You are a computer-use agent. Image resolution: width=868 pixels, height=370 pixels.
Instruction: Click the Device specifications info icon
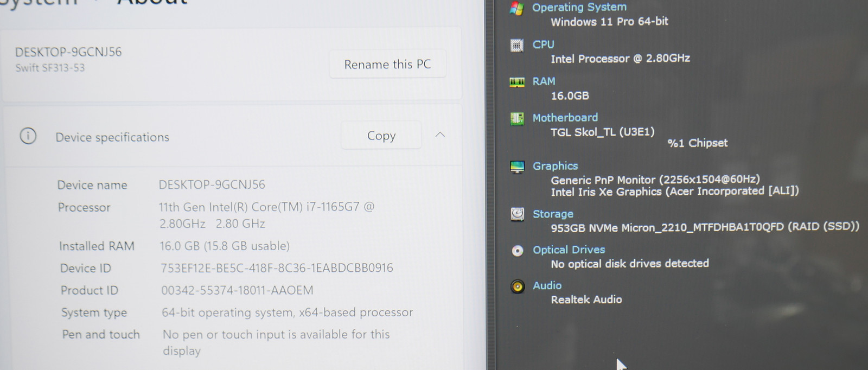(x=28, y=136)
